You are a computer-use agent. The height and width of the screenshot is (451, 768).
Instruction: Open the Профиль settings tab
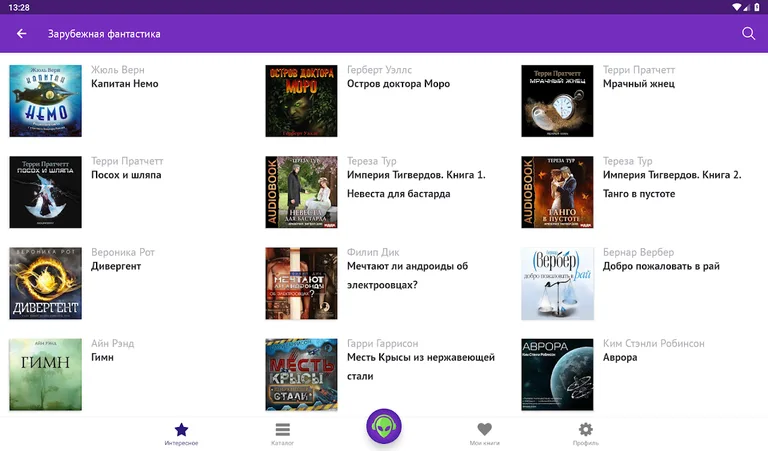coord(586,433)
